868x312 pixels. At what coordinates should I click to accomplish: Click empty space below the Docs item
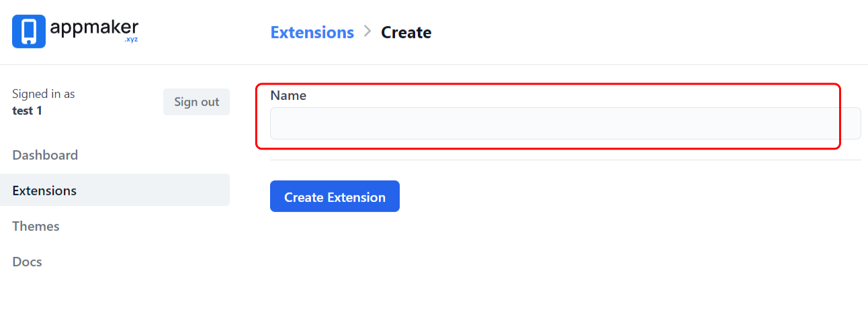click(x=114, y=293)
